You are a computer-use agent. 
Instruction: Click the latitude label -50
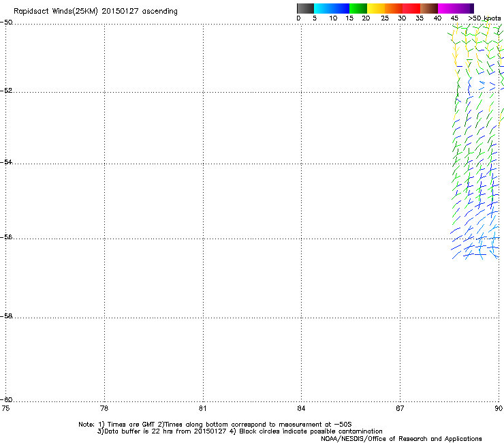pos(6,22)
